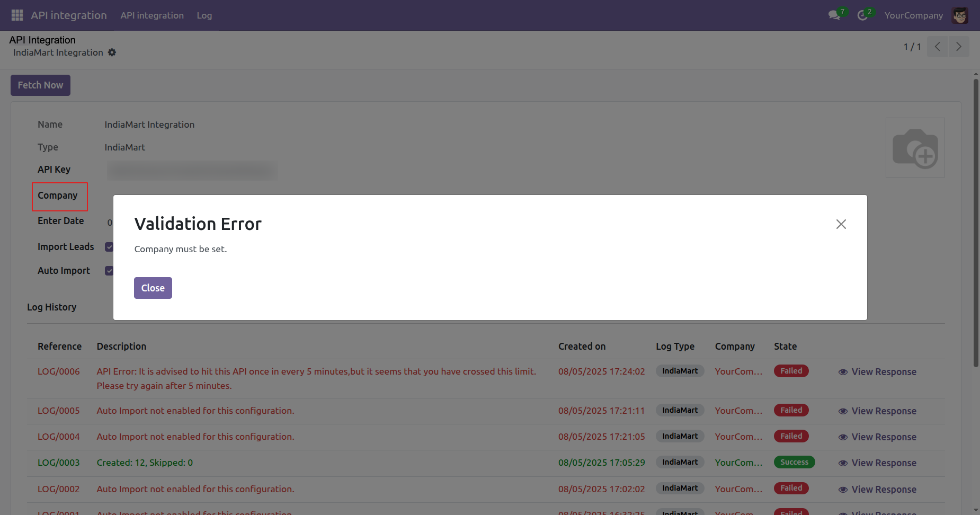Toggle the Auto Import checkbox
The image size is (980, 515).
tap(109, 271)
